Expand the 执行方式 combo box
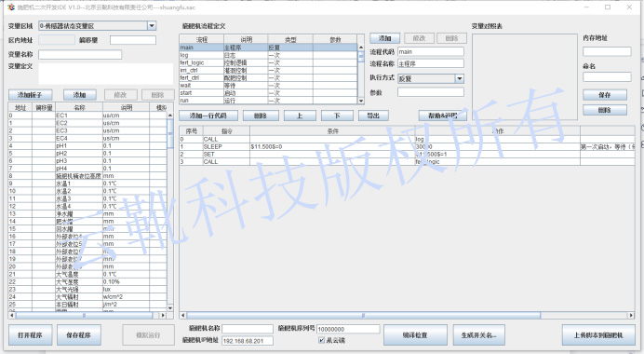The height and width of the screenshot is (354, 644). [x=460, y=78]
